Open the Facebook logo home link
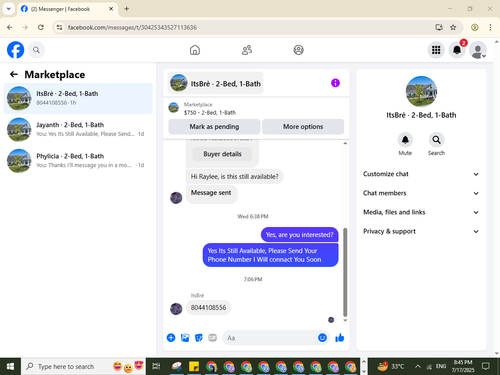 click(15, 50)
